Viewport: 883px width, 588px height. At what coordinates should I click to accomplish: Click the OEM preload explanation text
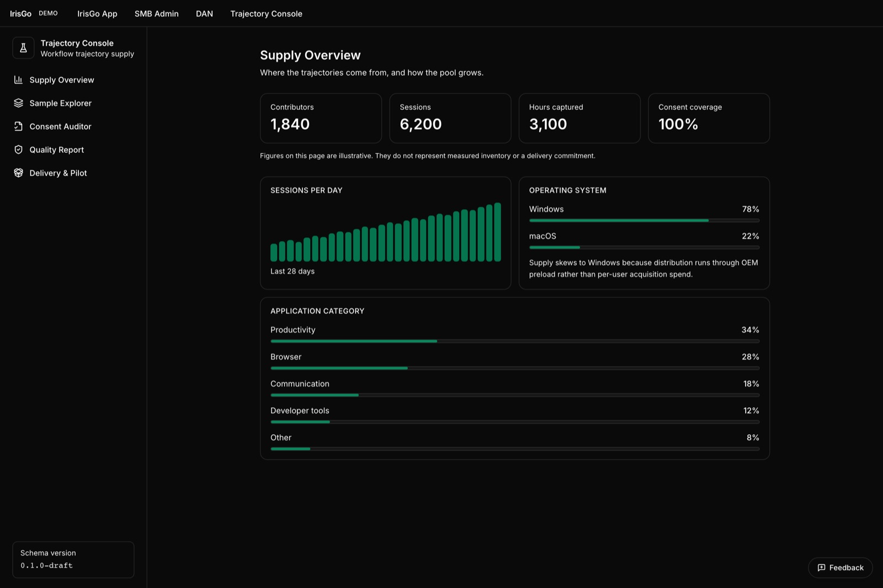[643, 269]
